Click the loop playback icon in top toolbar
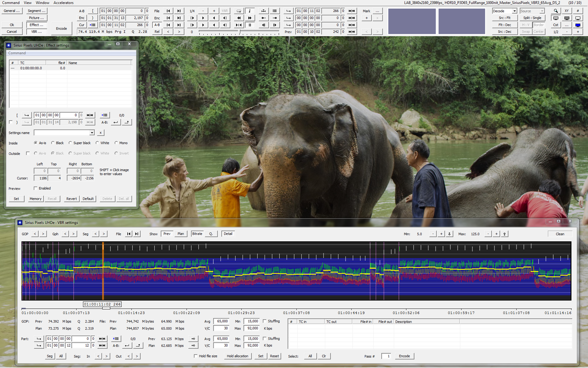Image resolution: width=588 pixels, height=368 pixels. (x=239, y=11)
